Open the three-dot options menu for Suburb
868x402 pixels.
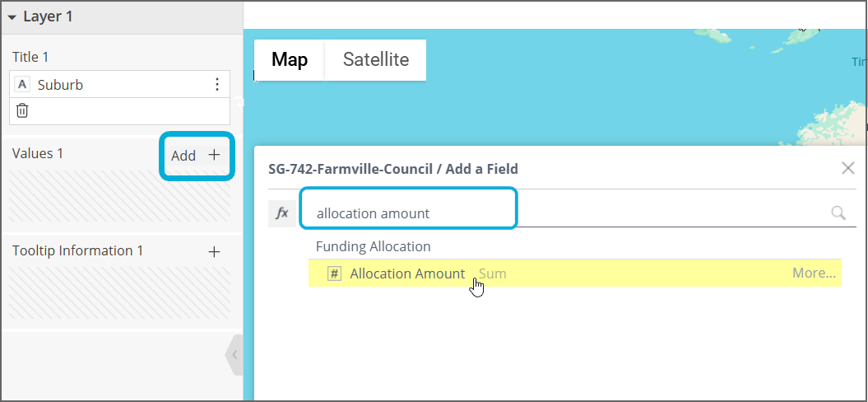click(216, 85)
